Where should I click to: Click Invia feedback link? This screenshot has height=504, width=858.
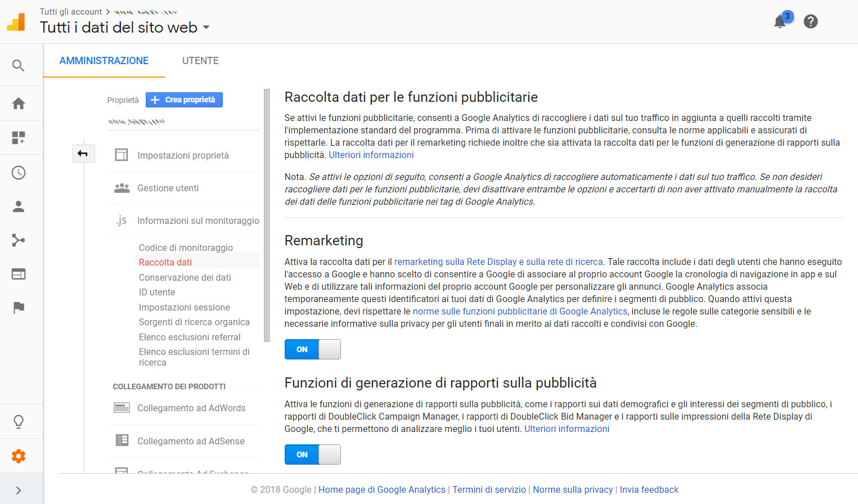coord(649,489)
